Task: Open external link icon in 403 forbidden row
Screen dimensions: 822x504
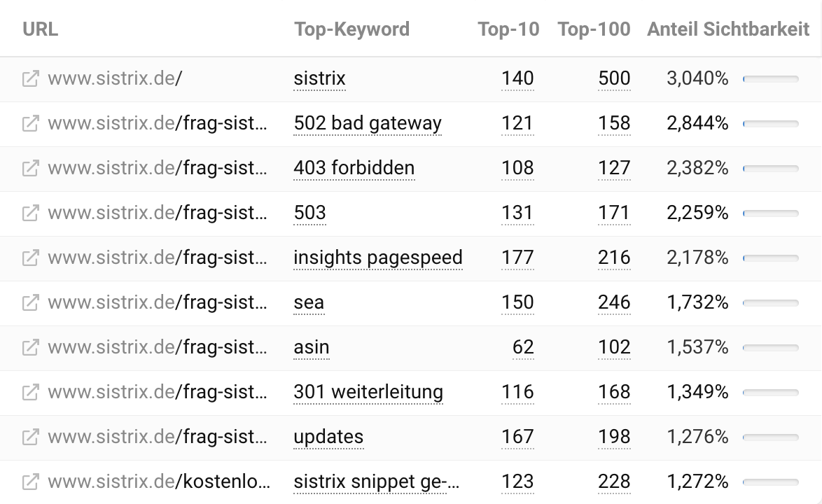Action: (x=30, y=168)
